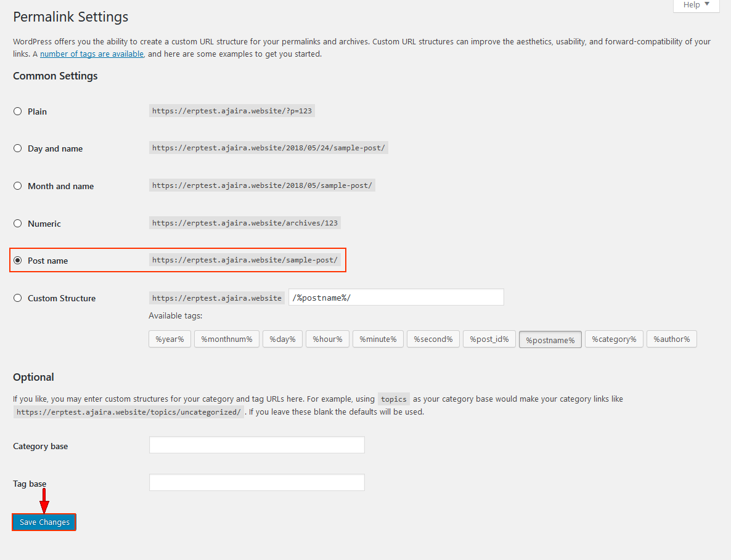Click into the Tag base field
Viewport: 731px width, 560px height.
click(x=257, y=482)
